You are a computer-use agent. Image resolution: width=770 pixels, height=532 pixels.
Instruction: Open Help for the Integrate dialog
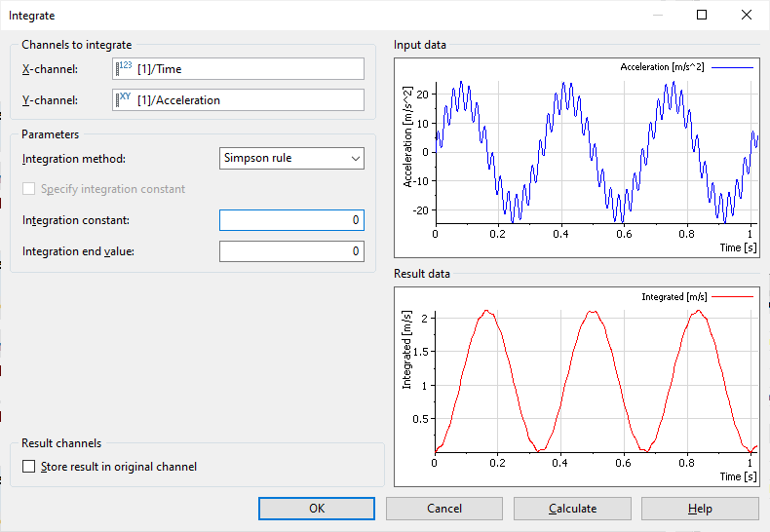[x=699, y=509]
